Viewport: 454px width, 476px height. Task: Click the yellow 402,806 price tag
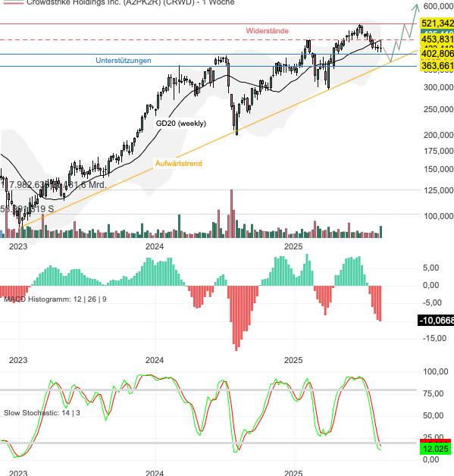pos(437,54)
